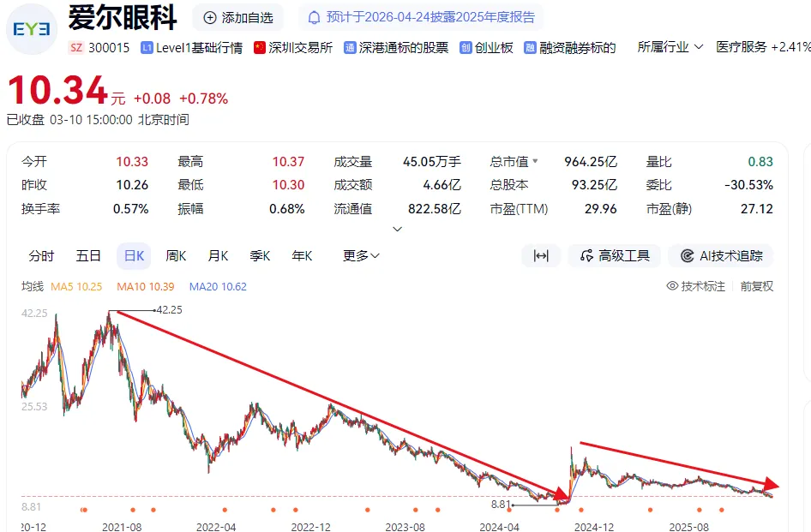Click the 成交量 value 45.05万手

pos(432,162)
